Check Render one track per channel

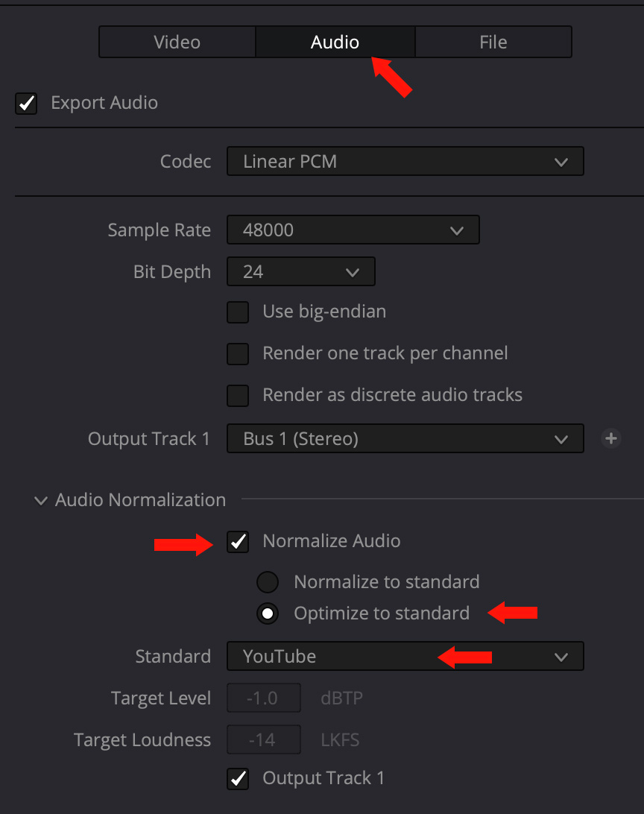(x=238, y=353)
